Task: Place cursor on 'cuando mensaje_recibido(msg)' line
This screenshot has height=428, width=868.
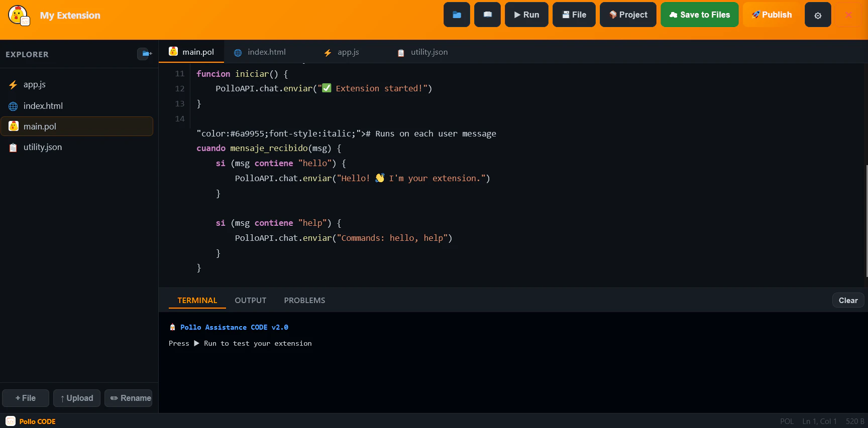Action: click(269, 149)
